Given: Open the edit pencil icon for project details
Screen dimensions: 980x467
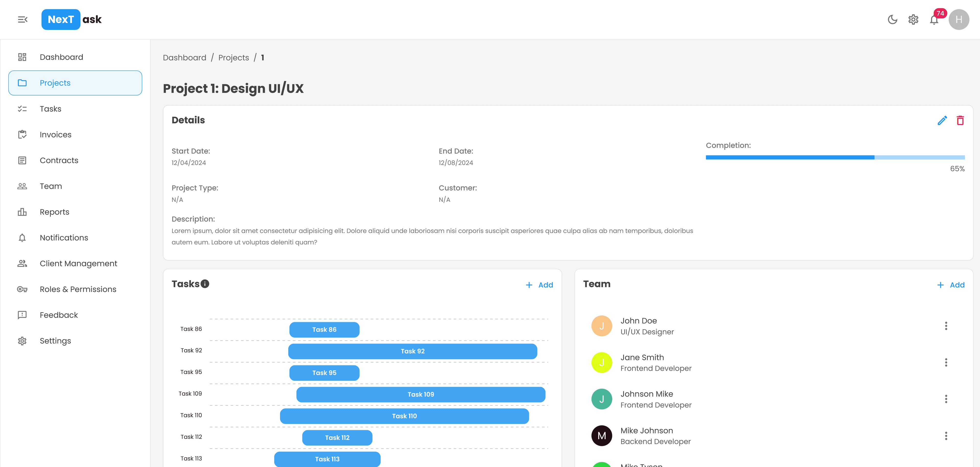Looking at the screenshot, I should click(x=942, y=120).
